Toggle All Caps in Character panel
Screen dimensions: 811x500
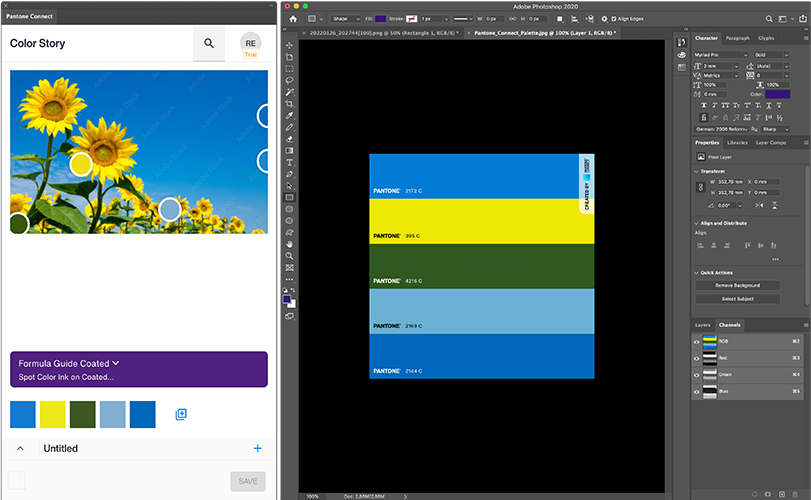pos(725,105)
